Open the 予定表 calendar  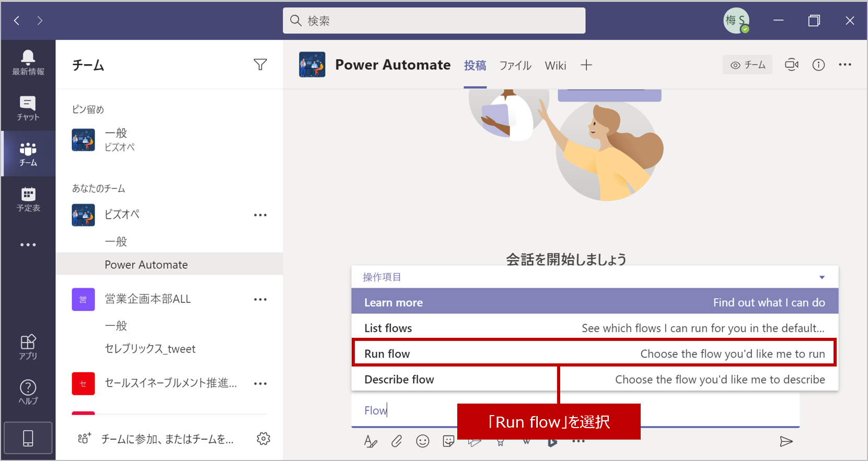tap(28, 199)
